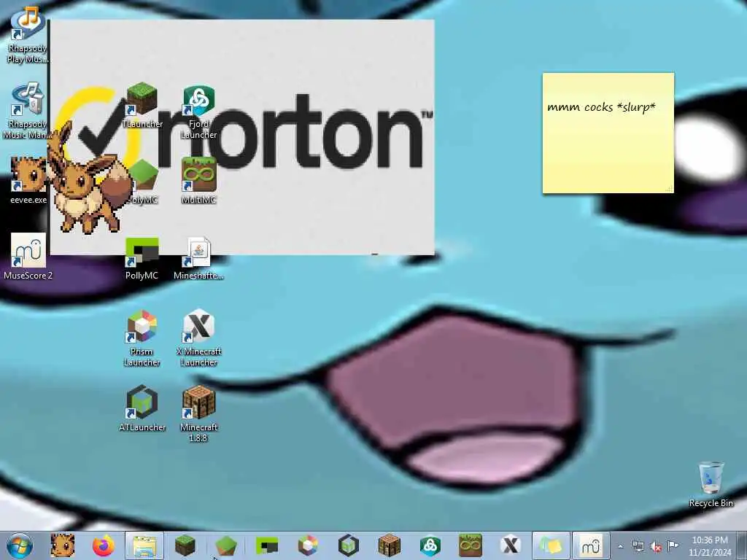
Task: Show hidden system tray icons
Action: point(620,546)
